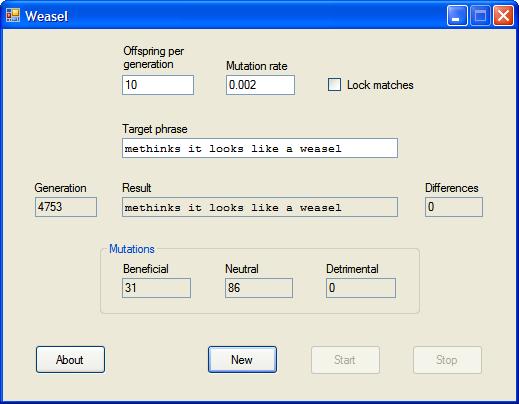Click the Mutations group box title
519x404 pixels.
(x=132, y=249)
